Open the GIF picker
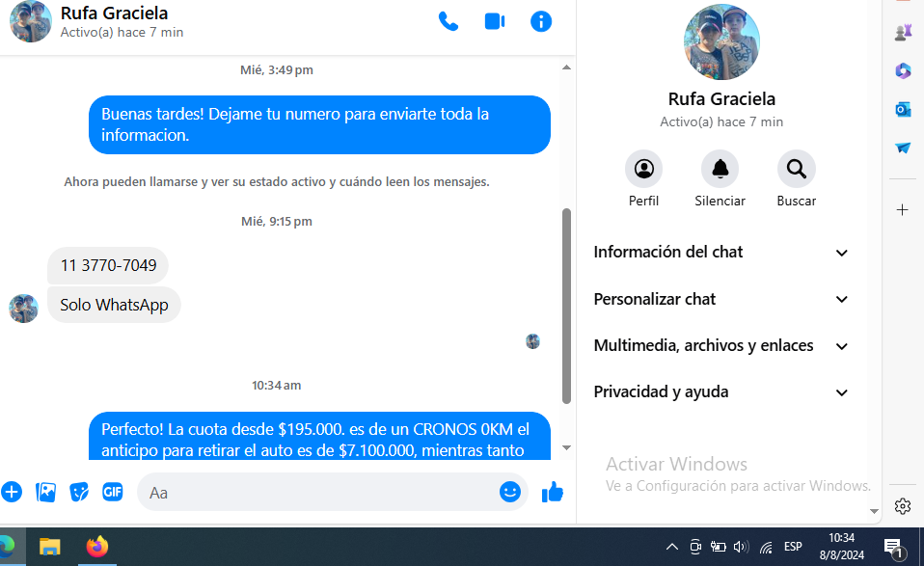Image resolution: width=924 pixels, height=566 pixels. click(x=113, y=492)
